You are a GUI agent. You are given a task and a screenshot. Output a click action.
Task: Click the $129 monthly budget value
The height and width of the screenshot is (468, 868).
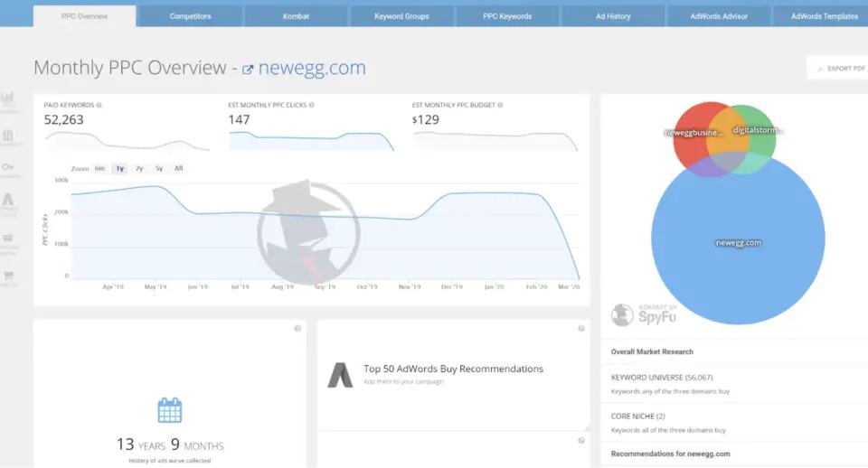tap(426, 119)
